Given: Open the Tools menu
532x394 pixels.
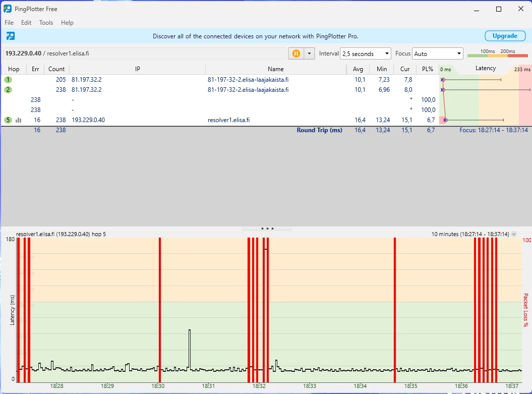Looking at the screenshot, I should tap(46, 23).
